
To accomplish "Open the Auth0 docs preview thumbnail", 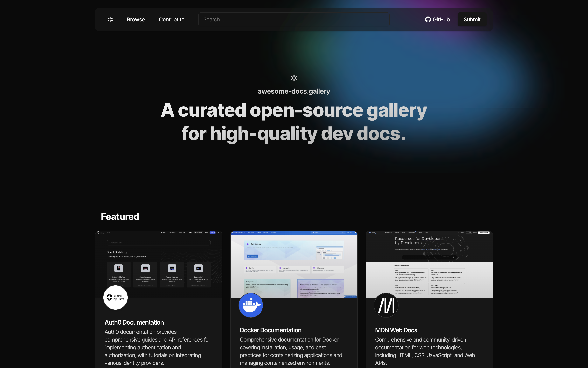I will (x=159, y=264).
